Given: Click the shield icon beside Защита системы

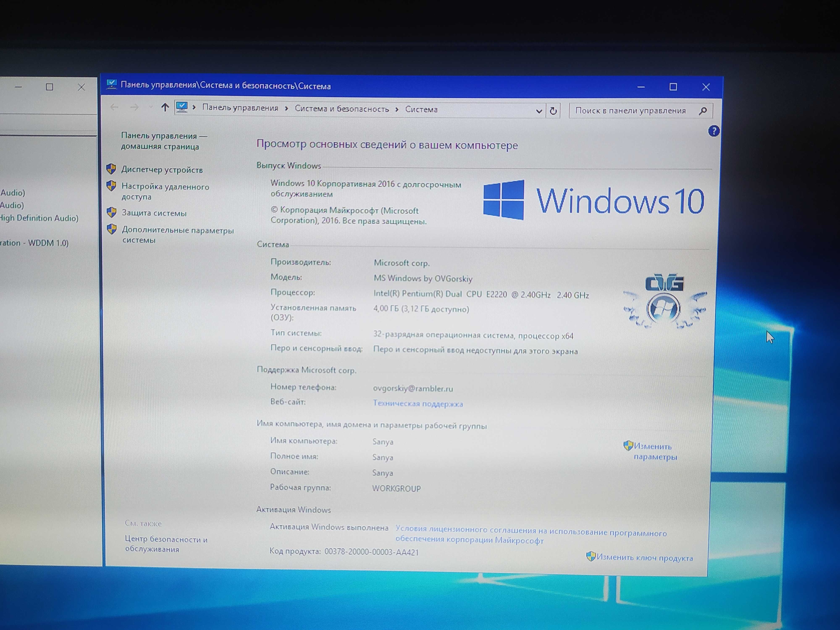Looking at the screenshot, I should (112, 212).
